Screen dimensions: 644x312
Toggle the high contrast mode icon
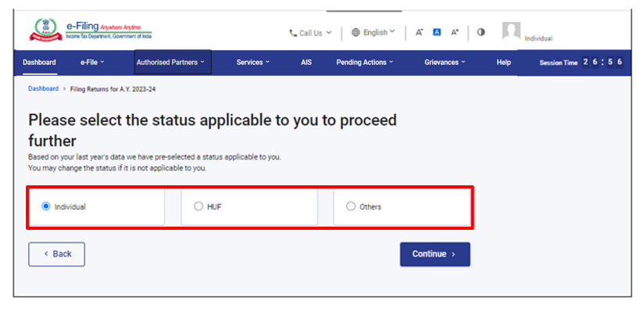[481, 32]
